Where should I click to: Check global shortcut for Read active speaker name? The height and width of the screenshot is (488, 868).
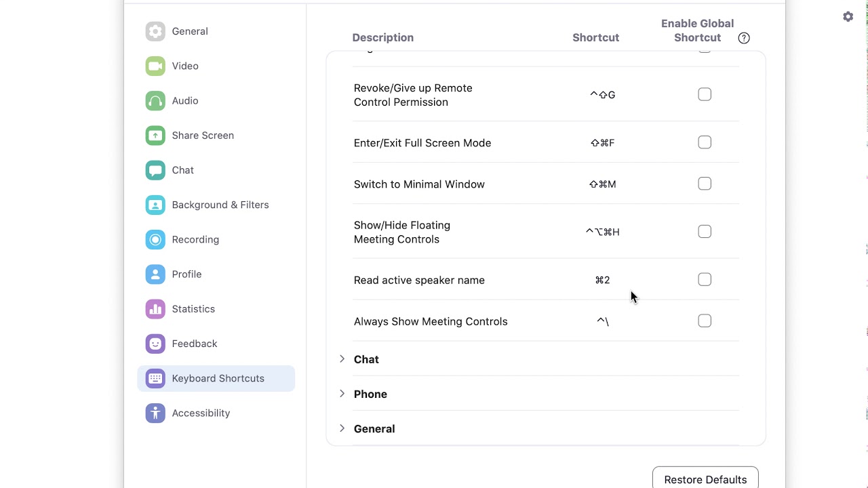point(705,280)
